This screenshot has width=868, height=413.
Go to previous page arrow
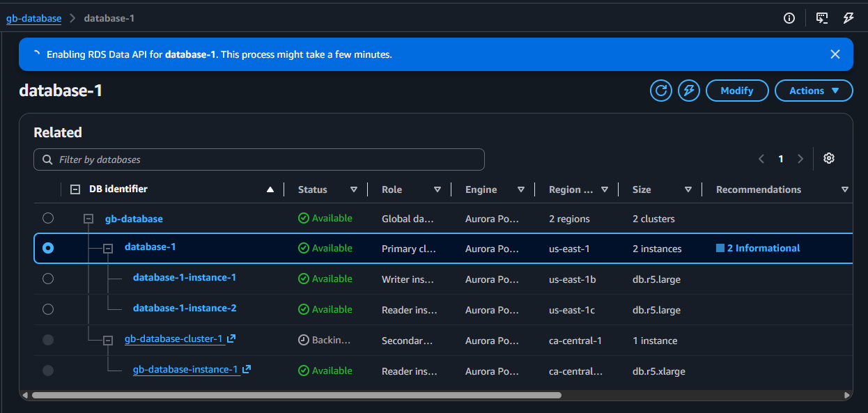pos(761,159)
